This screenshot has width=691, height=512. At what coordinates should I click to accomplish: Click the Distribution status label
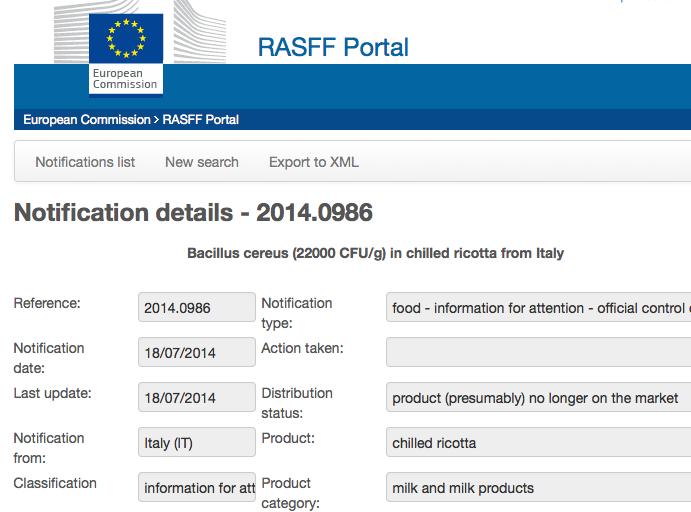point(297,403)
